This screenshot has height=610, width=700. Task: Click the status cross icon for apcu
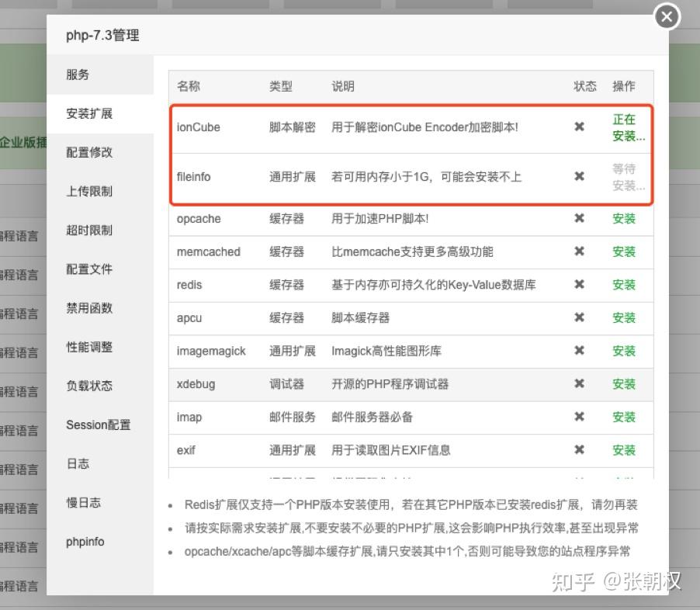tap(579, 317)
